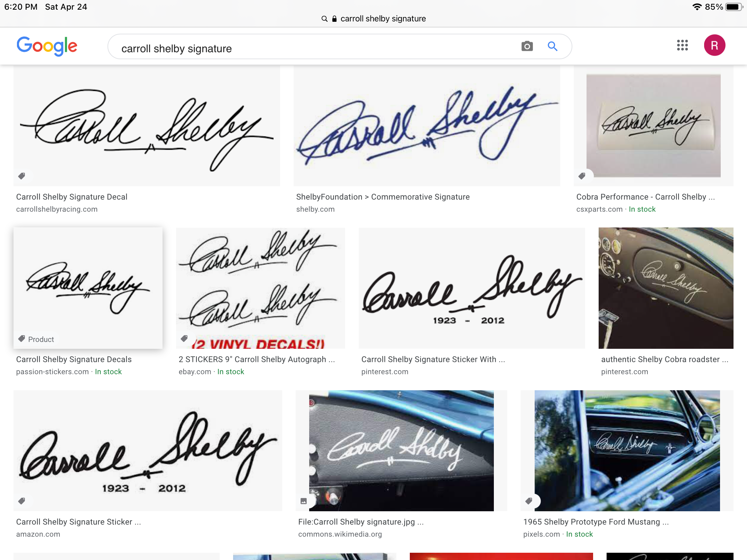The image size is (747, 560).
Task: Click the tag icon on Cobra Performance image
Action: click(x=582, y=176)
